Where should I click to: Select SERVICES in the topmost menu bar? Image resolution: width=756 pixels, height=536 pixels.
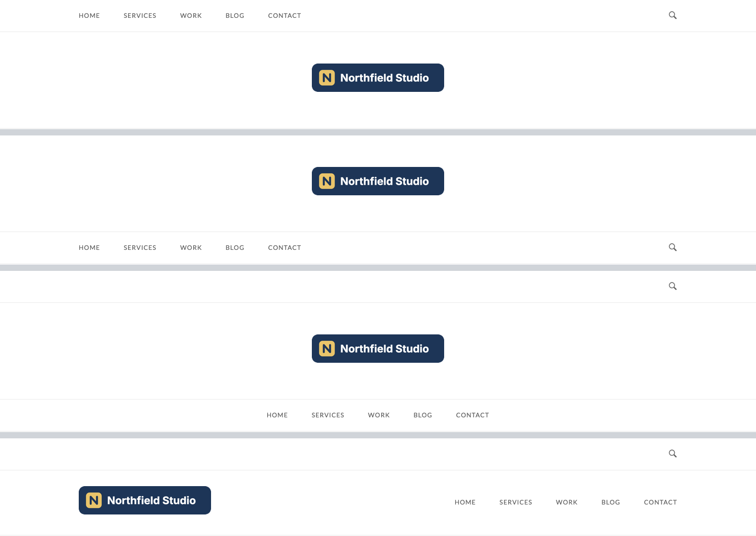140,16
